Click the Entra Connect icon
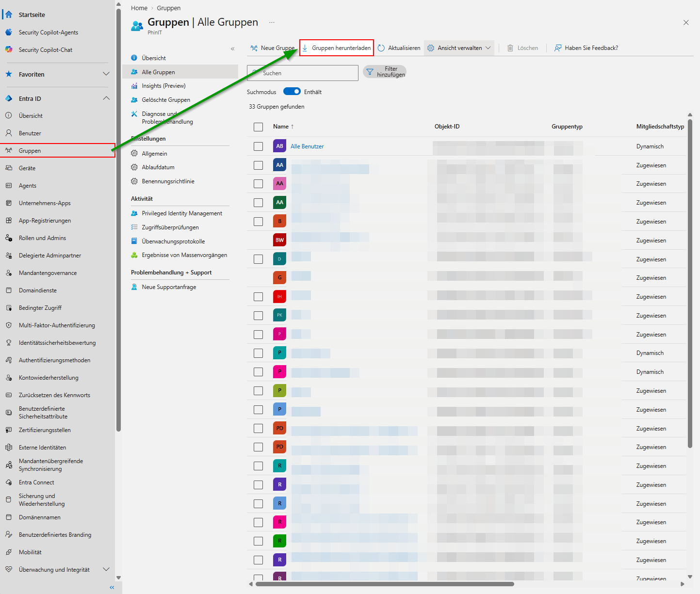 tap(9, 482)
